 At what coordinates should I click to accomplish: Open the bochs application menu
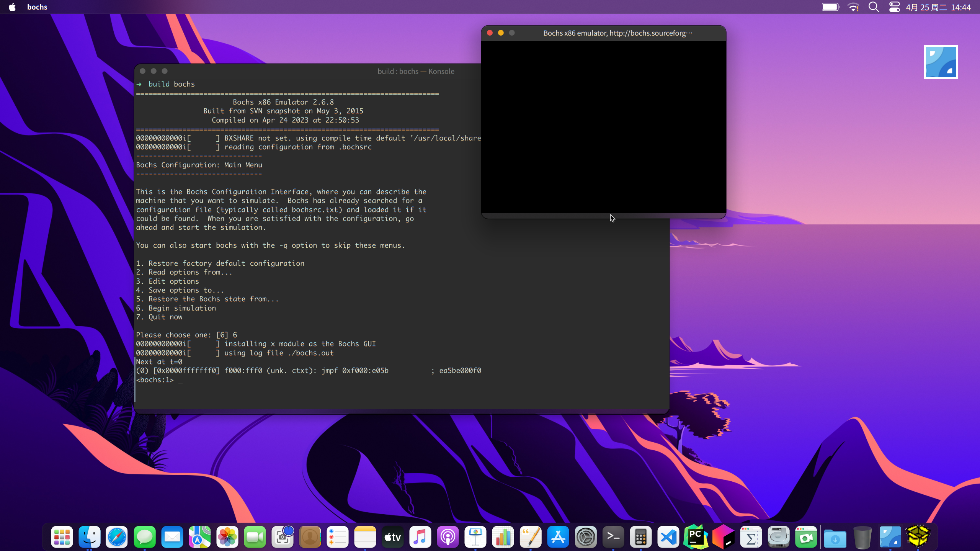coord(37,7)
